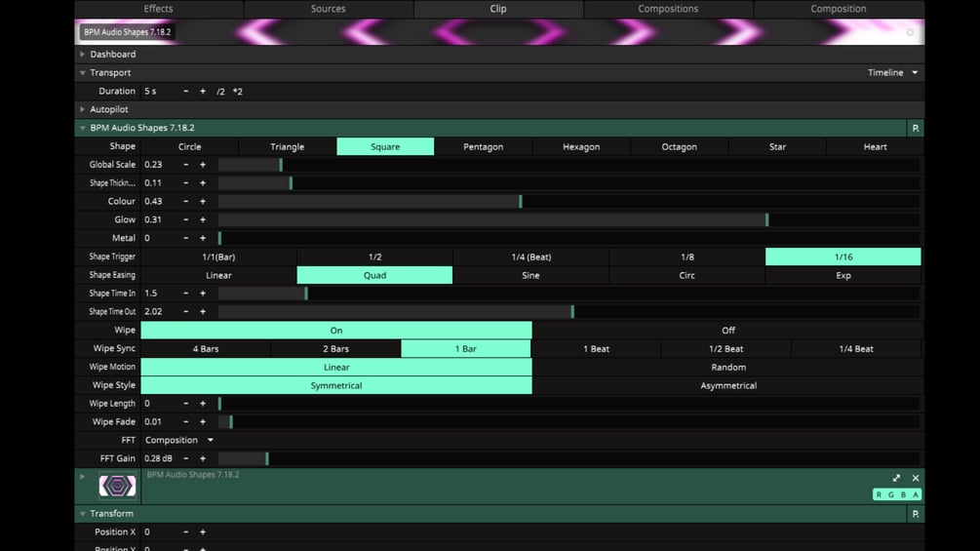Click the clip name BPM Audio Shapes 7.18.2

[128, 32]
